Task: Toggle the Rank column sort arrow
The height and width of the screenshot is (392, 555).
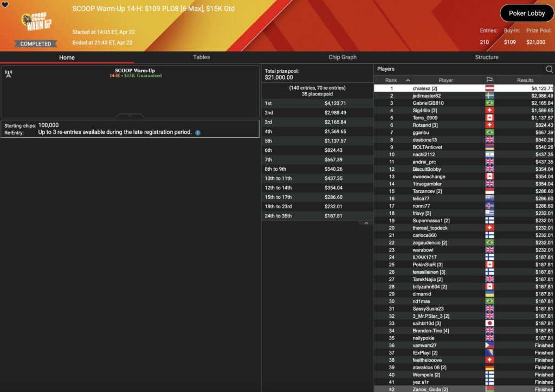Action: click(x=408, y=80)
